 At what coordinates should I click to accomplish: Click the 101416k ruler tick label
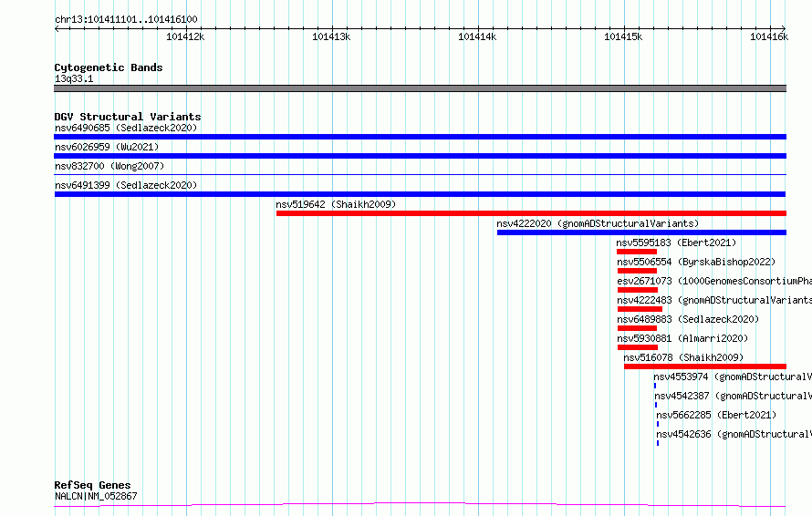coord(769,36)
